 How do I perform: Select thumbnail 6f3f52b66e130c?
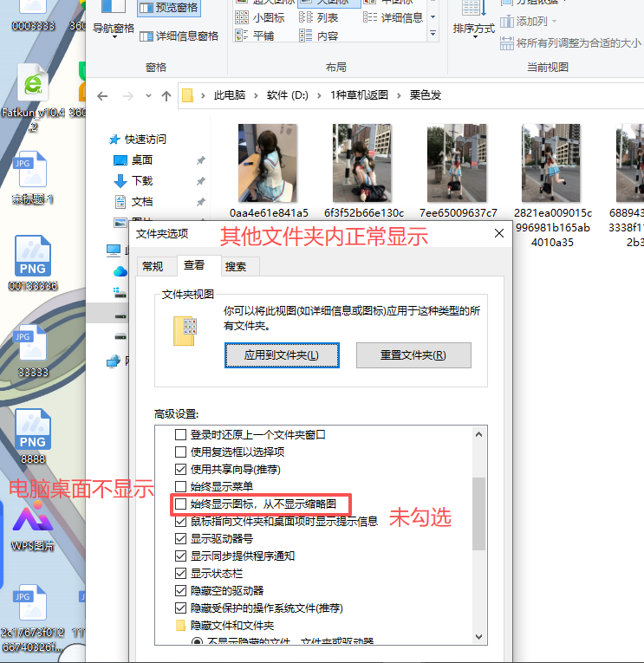tap(363, 171)
